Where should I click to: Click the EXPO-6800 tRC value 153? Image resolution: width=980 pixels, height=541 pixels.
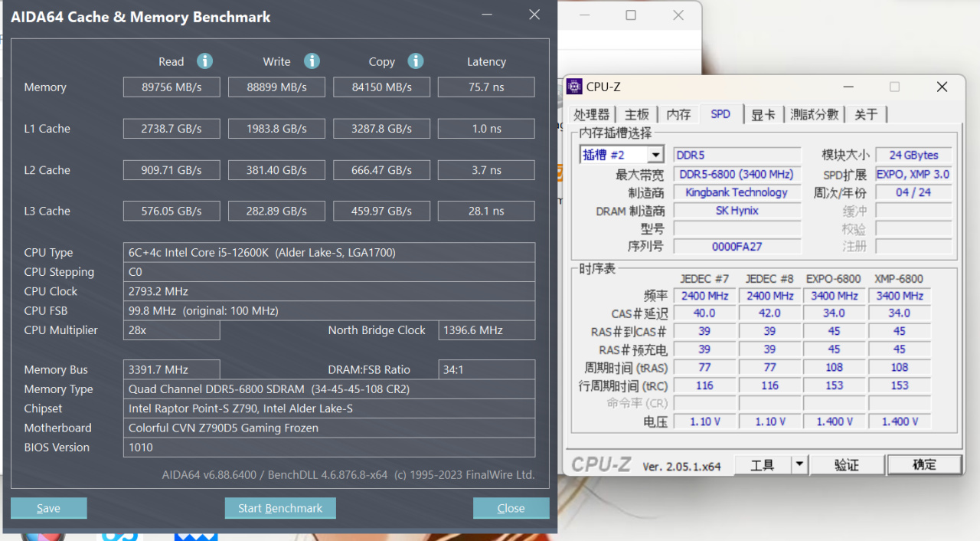[835, 385]
